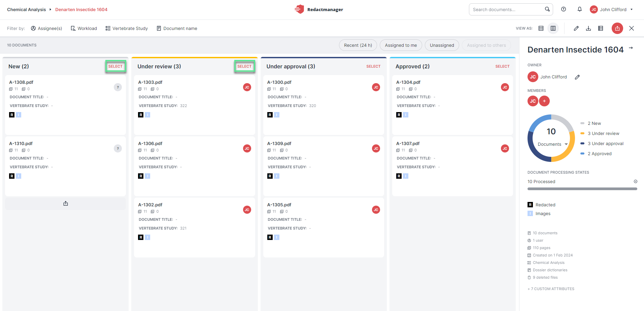Click JC avatar on A-1304.pdf card
644x311 pixels.
click(x=505, y=87)
